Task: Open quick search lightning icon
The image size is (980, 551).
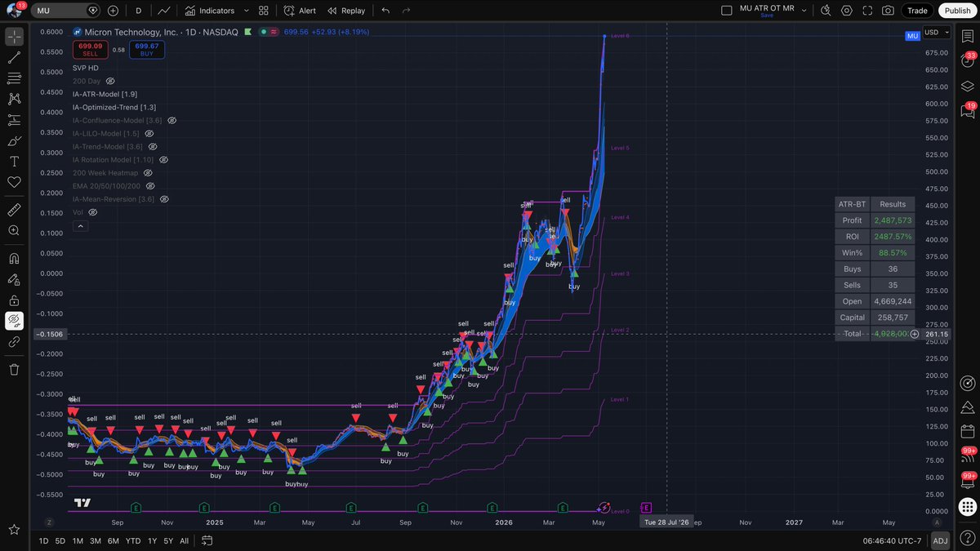Action: click(x=826, y=11)
